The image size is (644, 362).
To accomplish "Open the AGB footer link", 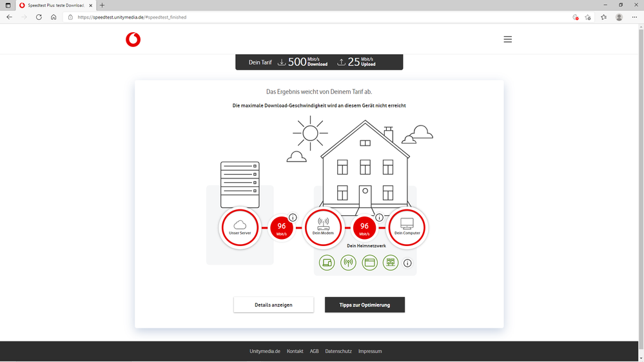I will tap(314, 351).
